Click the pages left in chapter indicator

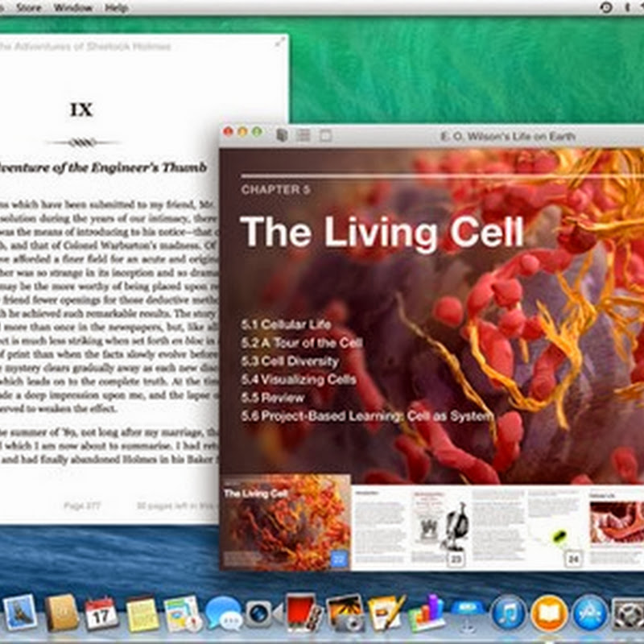coord(176,506)
